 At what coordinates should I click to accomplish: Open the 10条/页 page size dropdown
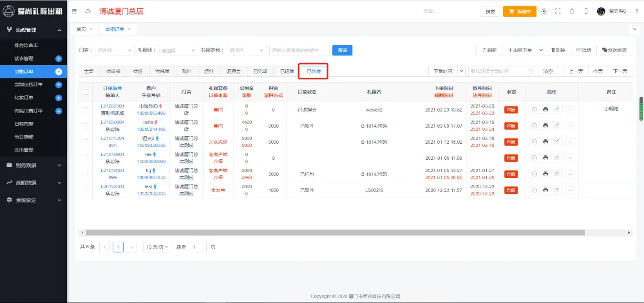[x=157, y=247]
